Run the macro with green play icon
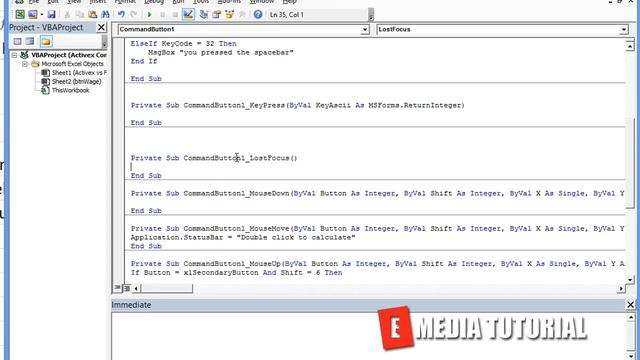The width and height of the screenshot is (640, 360). pyautogui.click(x=149, y=15)
